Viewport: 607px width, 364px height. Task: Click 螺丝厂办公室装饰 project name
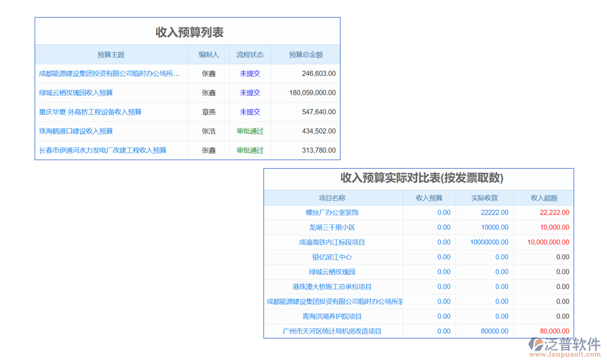(332, 213)
